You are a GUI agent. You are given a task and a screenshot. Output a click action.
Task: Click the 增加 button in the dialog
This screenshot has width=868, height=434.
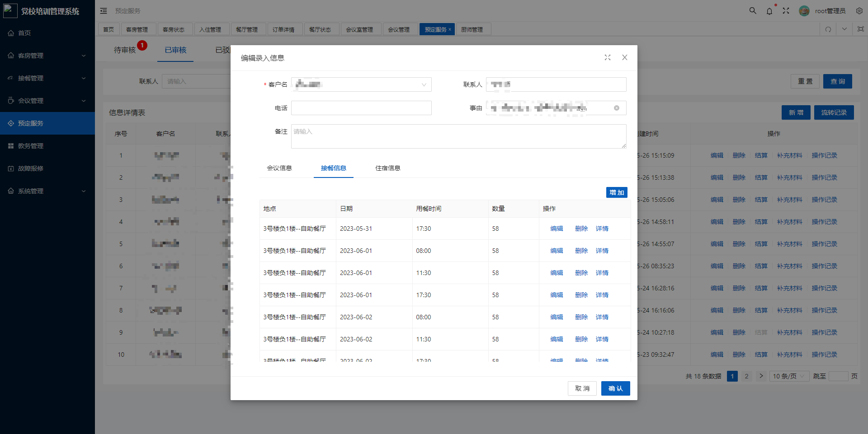tap(617, 192)
